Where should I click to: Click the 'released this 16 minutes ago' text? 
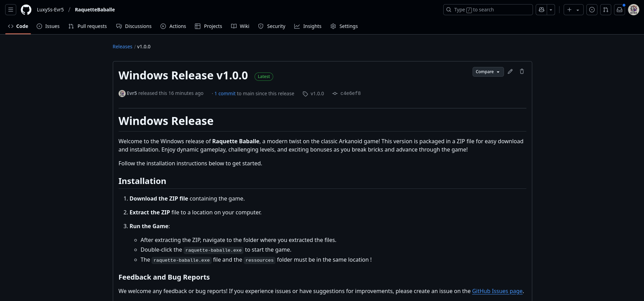click(x=171, y=93)
